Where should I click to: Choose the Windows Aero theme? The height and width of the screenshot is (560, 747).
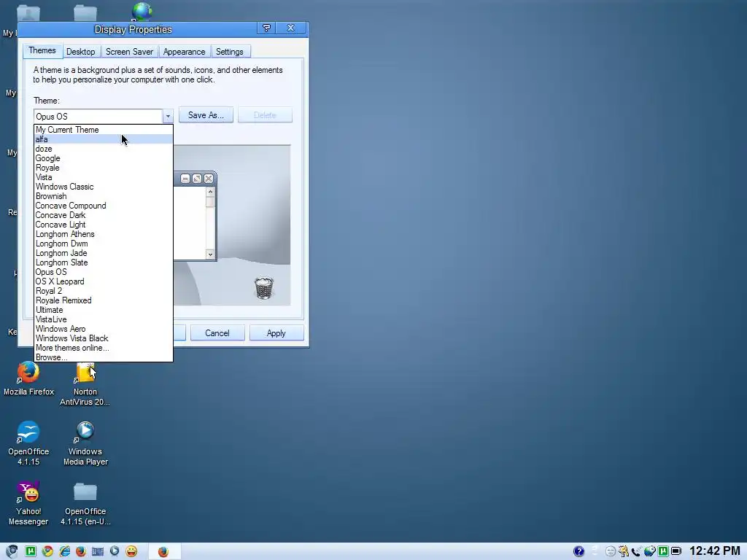[104, 329]
